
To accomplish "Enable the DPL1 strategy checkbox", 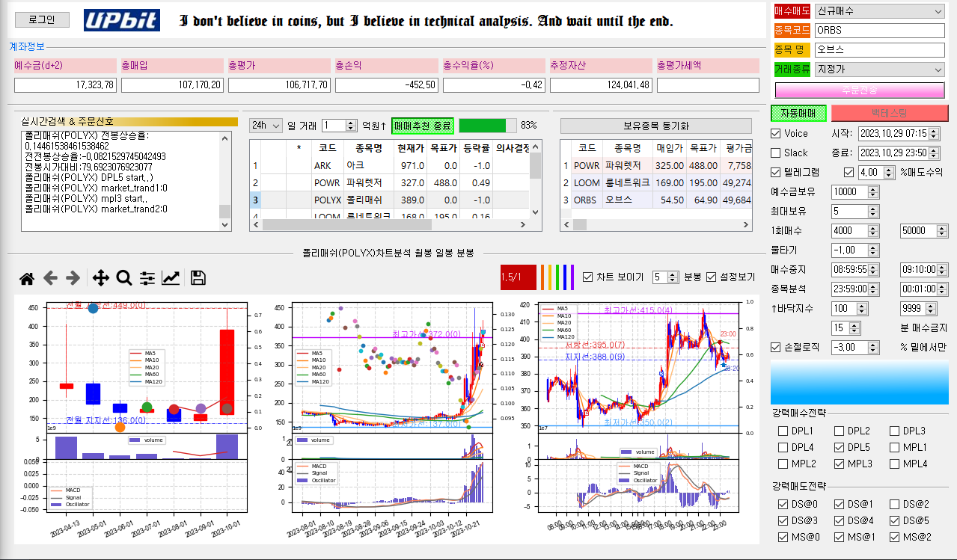I will [783, 431].
